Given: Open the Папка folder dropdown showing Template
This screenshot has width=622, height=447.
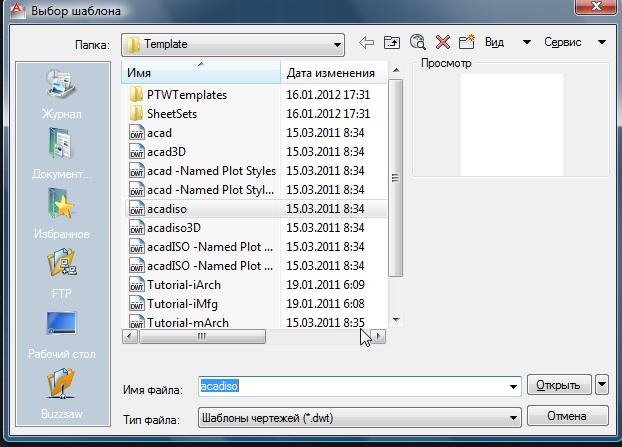Looking at the screenshot, I should (x=233, y=44).
